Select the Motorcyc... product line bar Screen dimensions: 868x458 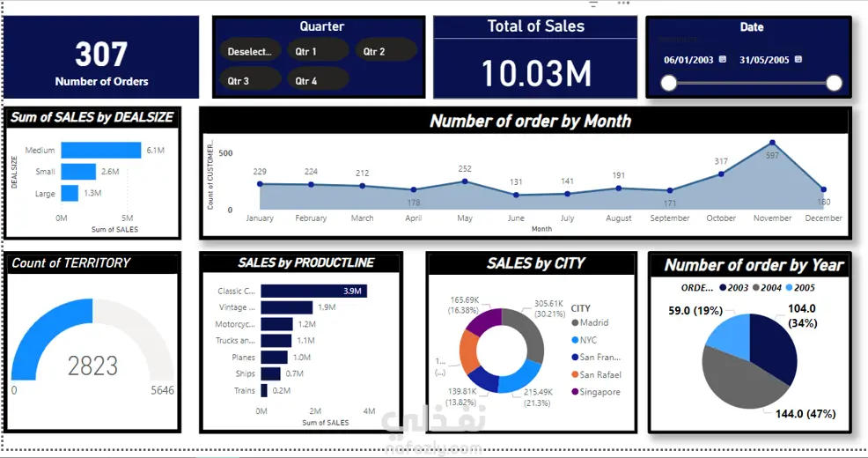[x=276, y=324]
